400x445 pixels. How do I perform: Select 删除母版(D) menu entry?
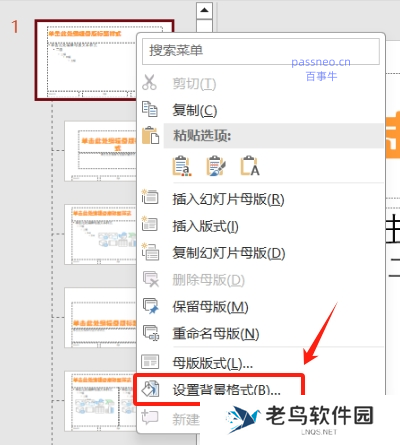click(209, 280)
